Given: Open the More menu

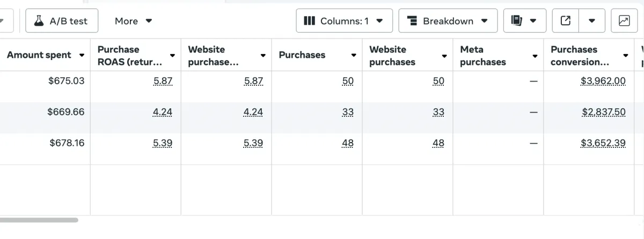Looking at the screenshot, I should pyautogui.click(x=133, y=21).
